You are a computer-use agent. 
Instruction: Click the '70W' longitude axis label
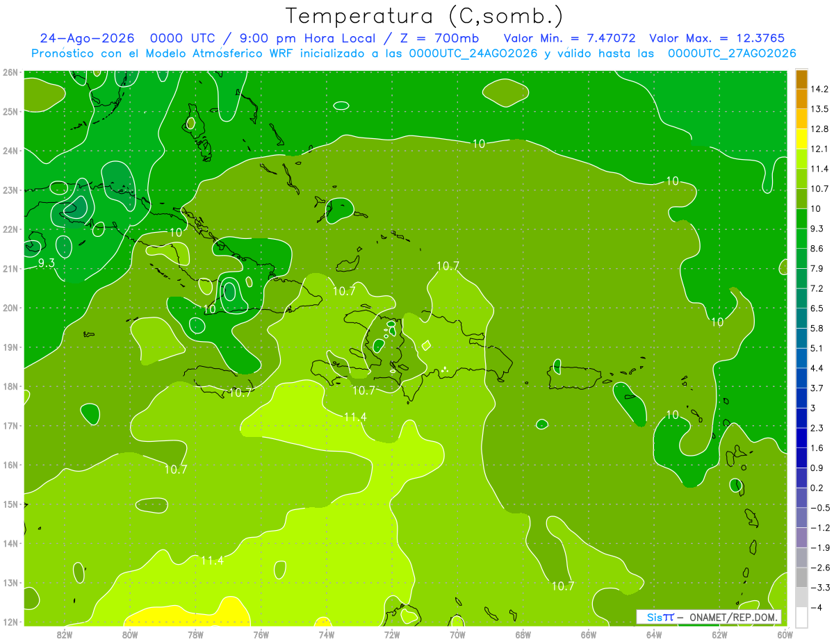457,634
